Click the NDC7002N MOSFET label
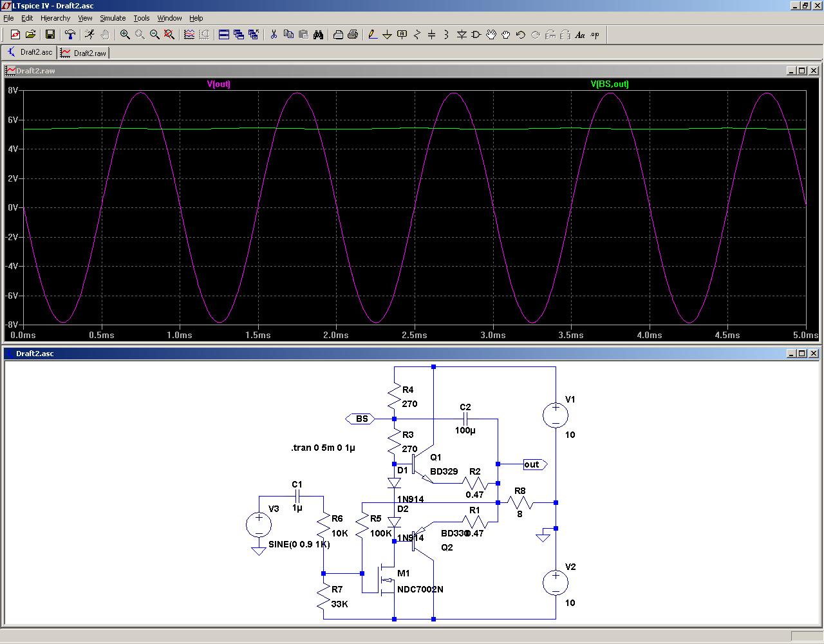Screen dimensions: 824x644 pos(420,589)
